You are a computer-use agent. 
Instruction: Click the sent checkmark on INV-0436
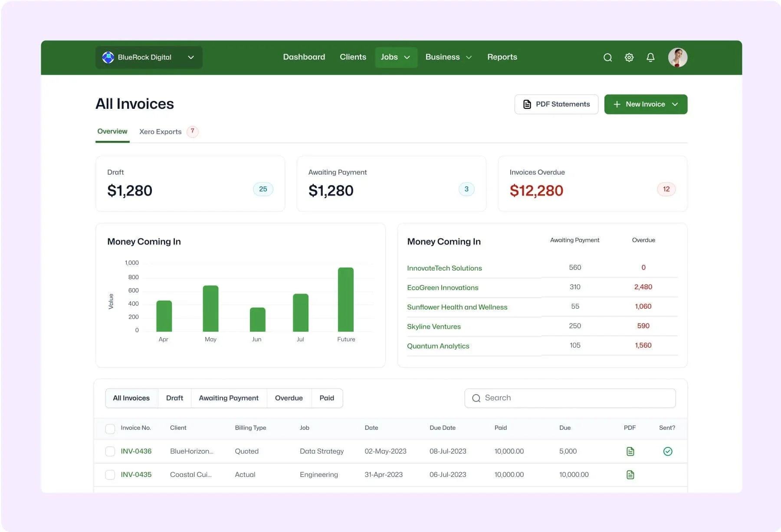click(668, 451)
